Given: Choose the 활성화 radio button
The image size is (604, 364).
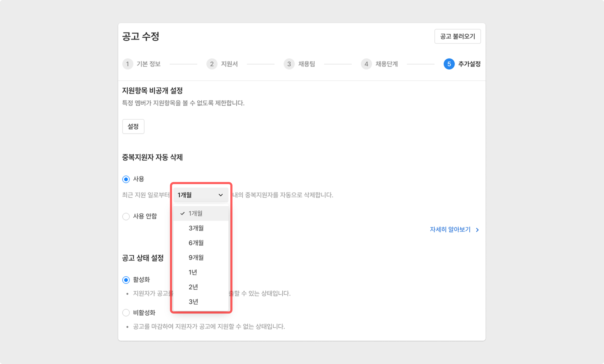Looking at the screenshot, I should 126,280.
